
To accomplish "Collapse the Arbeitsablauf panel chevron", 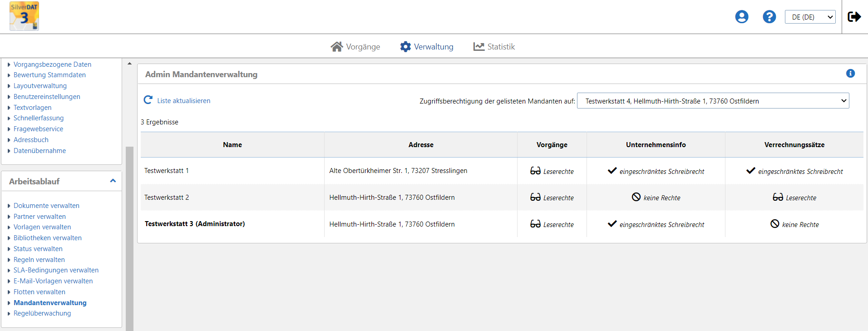I will coord(113,181).
